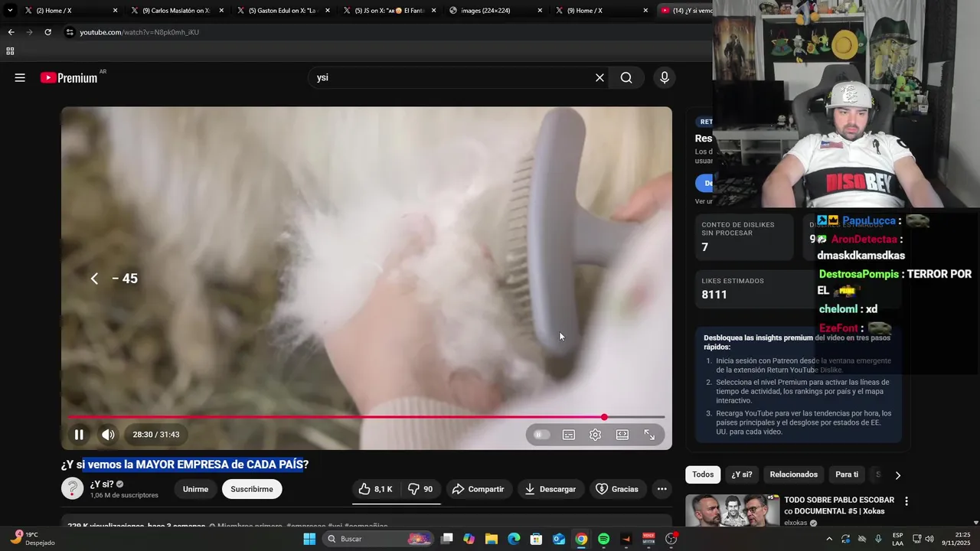The width and height of the screenshot is (980, 551).
Task: Open Voicemeeter from taskbar
Action: (x=648, y=539)
